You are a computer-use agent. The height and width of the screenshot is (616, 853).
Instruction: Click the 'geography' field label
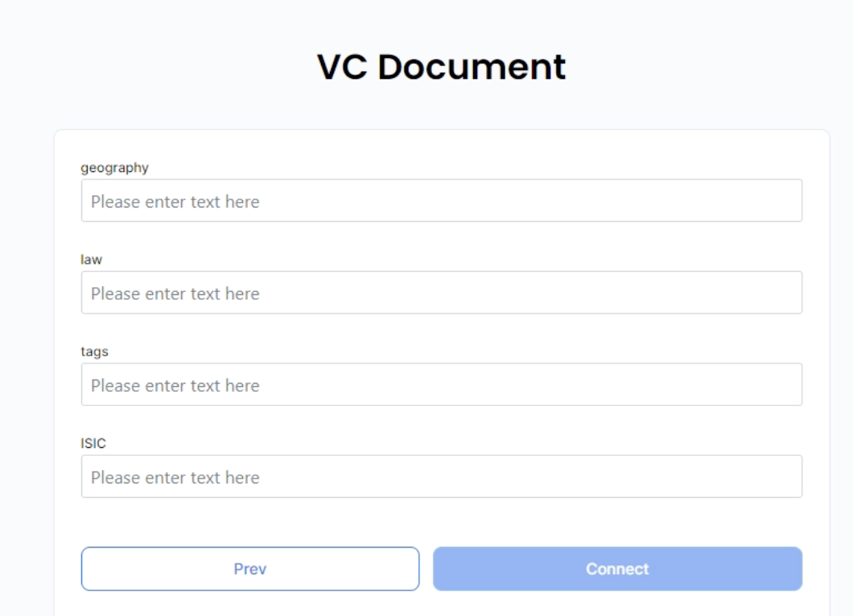[x=115, y=168]
